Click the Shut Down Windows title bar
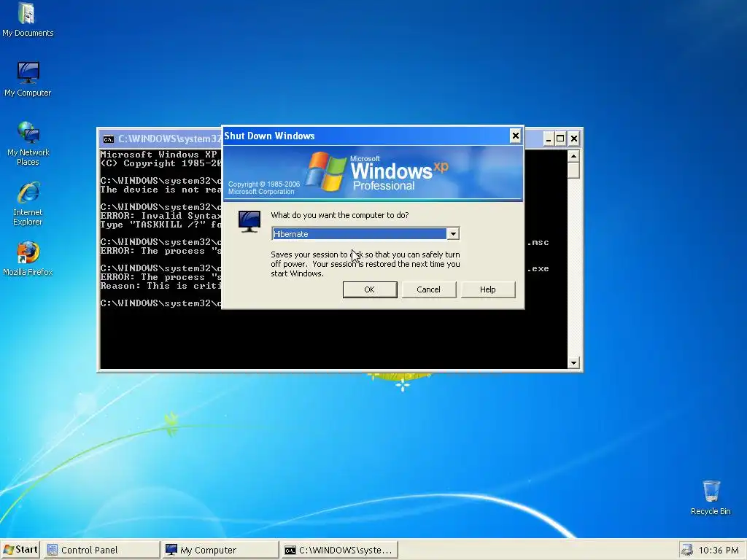747x560 pixels. tap(366, 136)
